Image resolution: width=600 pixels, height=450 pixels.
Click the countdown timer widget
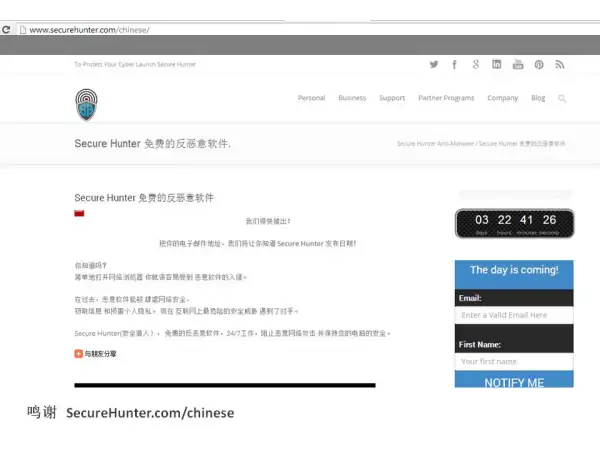514,223
